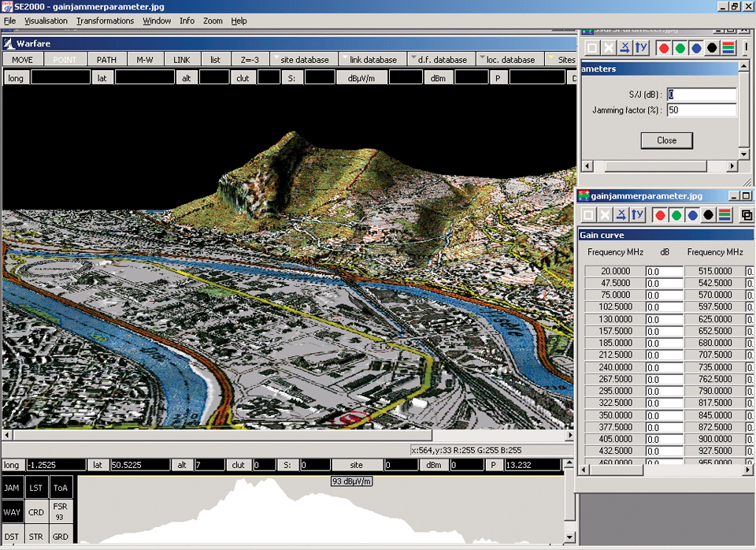Enable MOVE mode in Warfare toolbar
Viewport: 756px width, 550px height.
(x=23, y=60)
